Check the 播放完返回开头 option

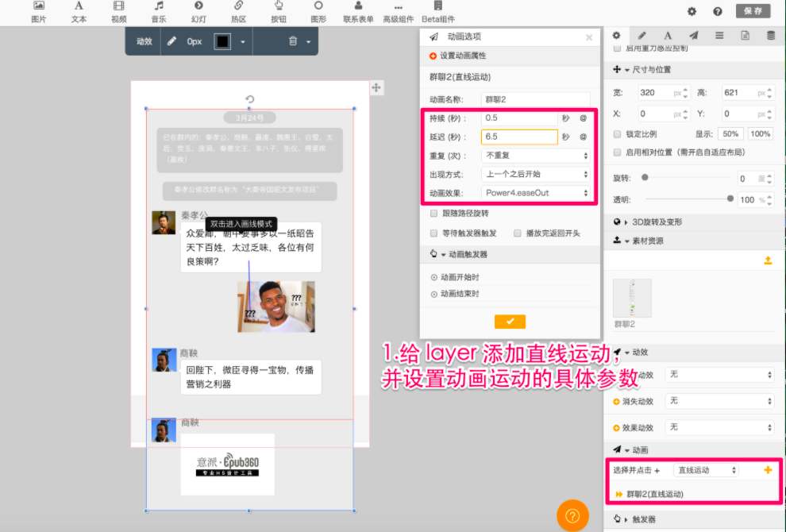pyautogui.click(x=518, y=233)
